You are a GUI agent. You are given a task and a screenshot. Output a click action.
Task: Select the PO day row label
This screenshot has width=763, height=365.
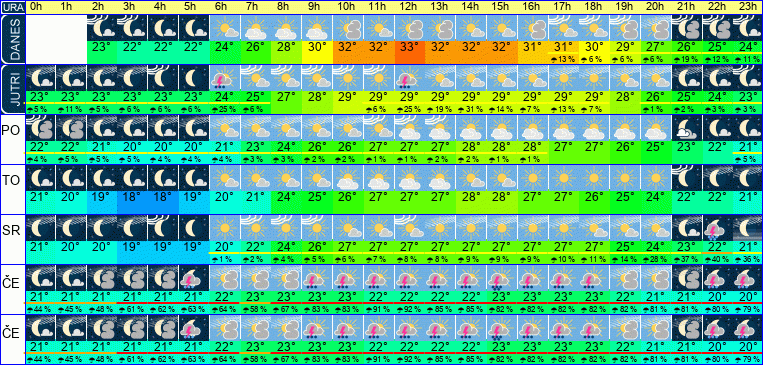pos(12,130)
